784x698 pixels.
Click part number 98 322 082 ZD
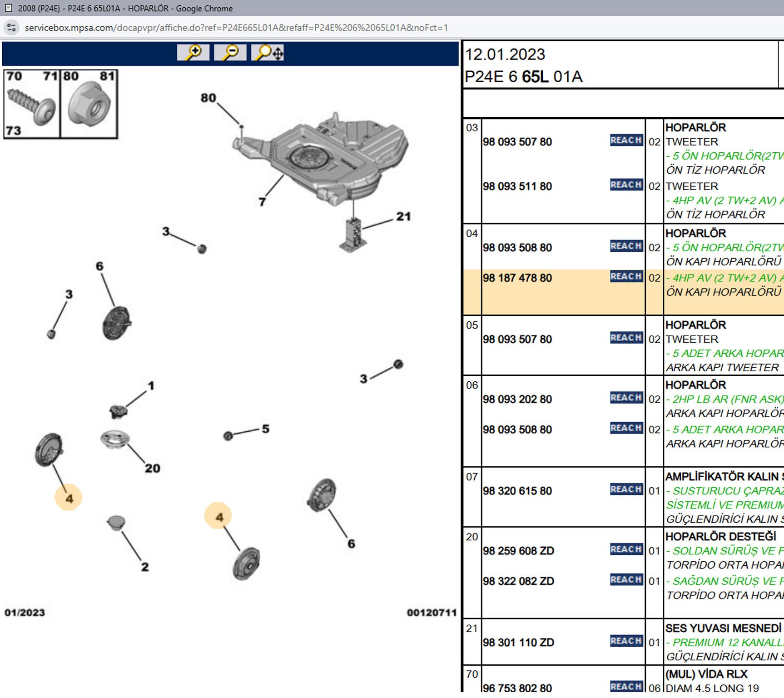tap(518, 581)
